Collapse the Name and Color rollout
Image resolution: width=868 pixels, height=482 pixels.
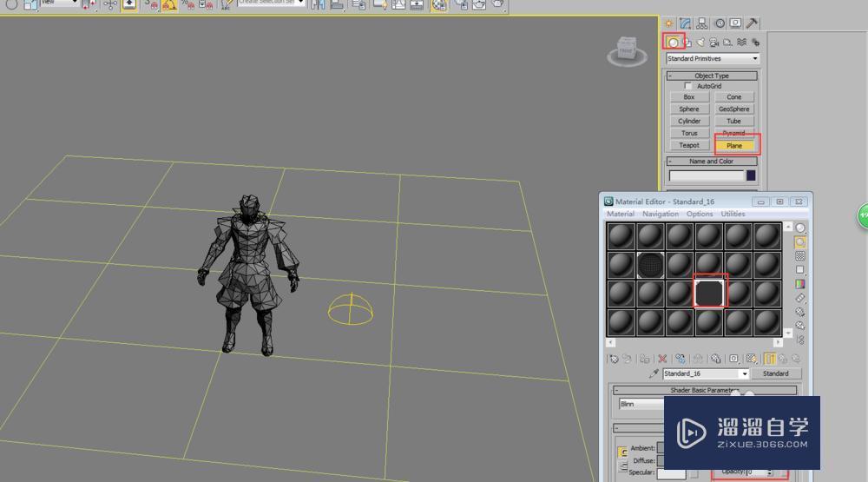[712, 162]
